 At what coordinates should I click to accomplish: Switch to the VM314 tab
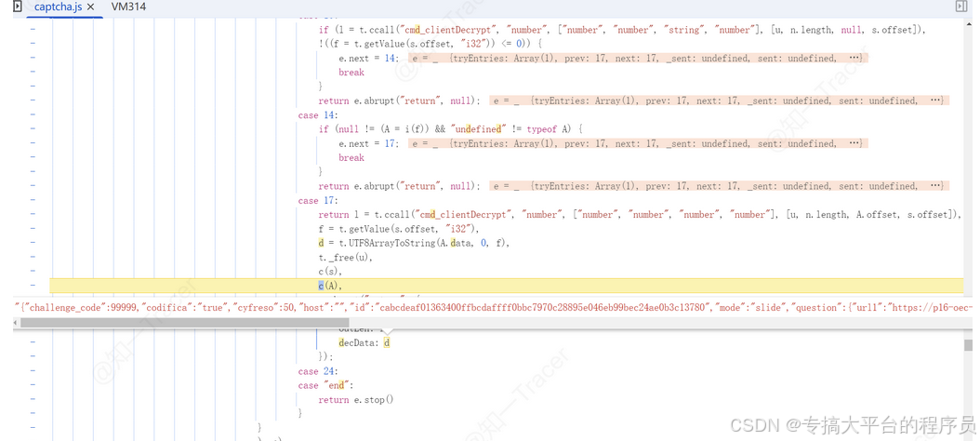[128, 7]
